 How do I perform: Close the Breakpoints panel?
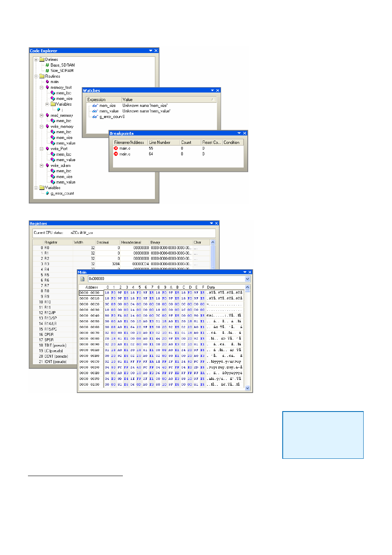[244, 133]
